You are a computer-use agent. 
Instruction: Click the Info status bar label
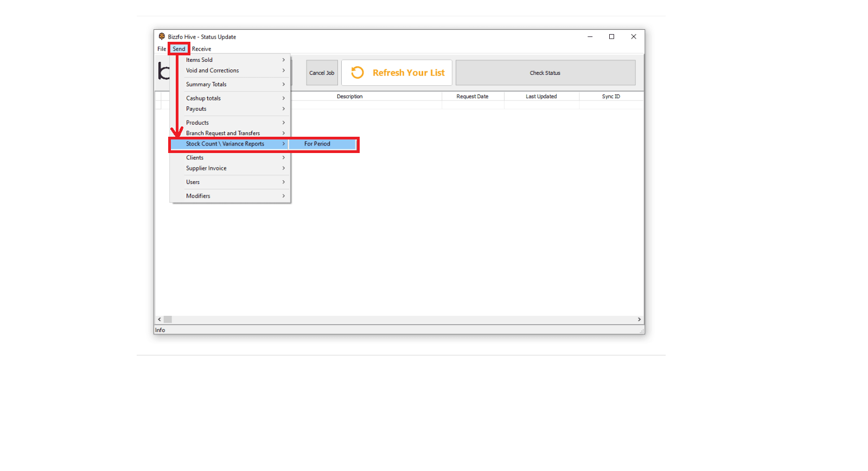tap(160, 330)
